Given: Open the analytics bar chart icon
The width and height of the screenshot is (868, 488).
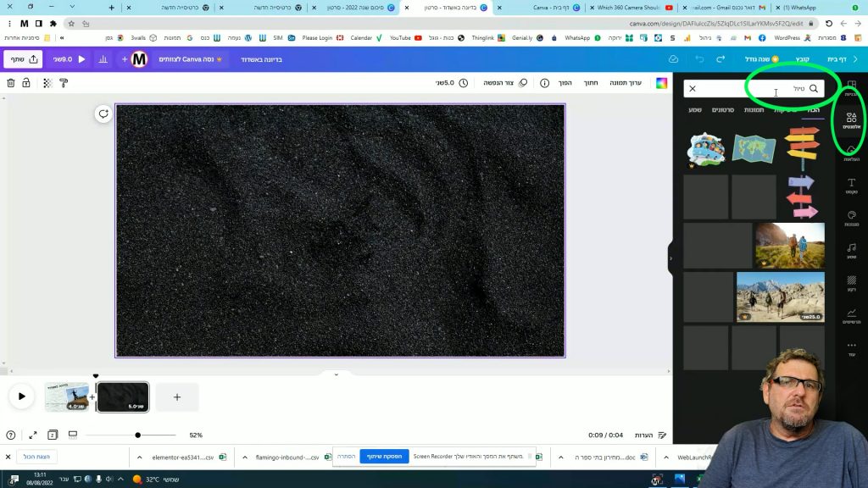Looking at the screenshot, I should click(x=103, y=59).
